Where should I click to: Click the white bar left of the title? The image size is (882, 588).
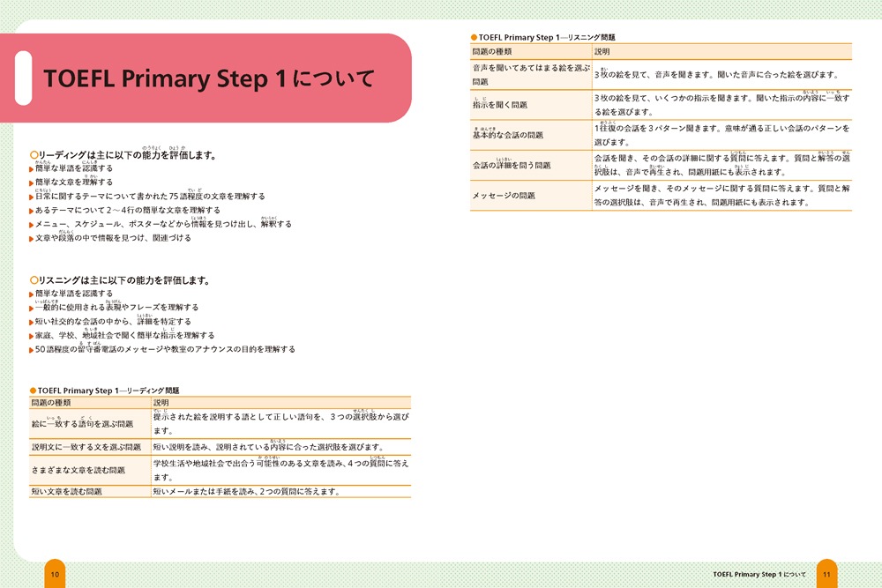click(24, 78)
